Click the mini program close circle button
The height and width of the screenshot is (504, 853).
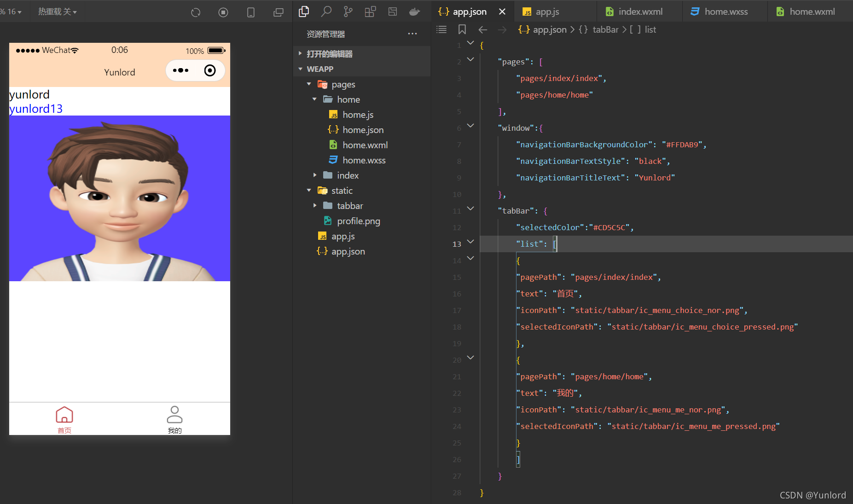point(210,70)
